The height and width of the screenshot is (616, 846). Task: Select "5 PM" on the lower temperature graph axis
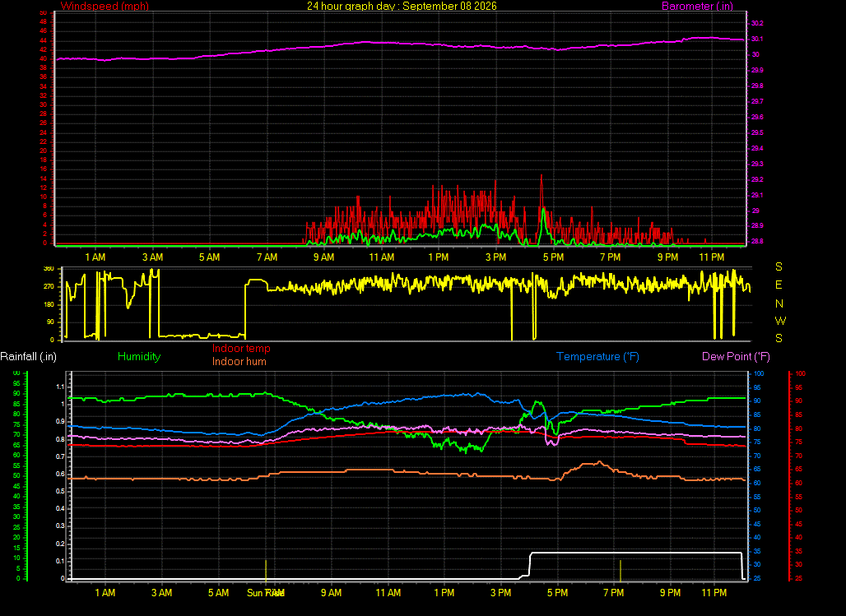(x=557, y=593)
